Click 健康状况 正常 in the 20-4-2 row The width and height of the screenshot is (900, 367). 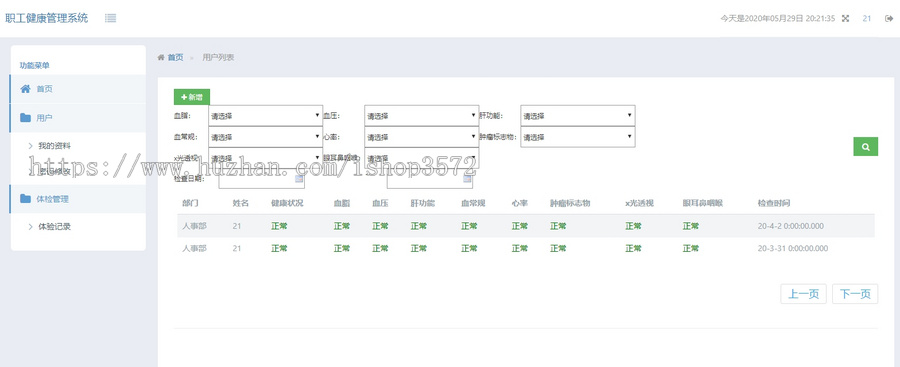(280, 226)
